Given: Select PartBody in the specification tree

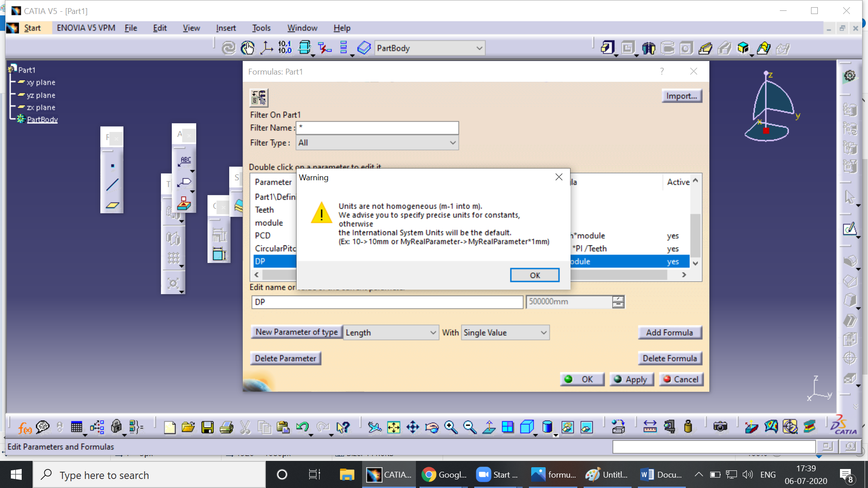Looking at the screenshot, I should (x=42, y=119).
